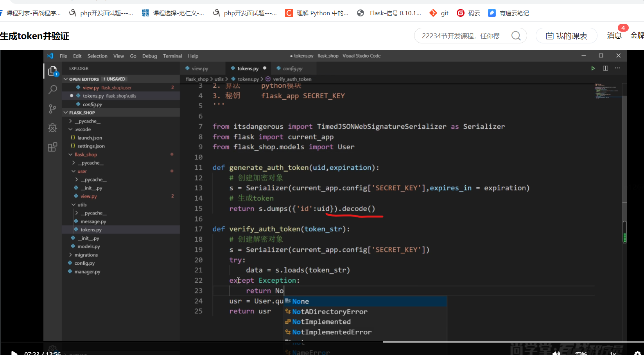
Task: Click 我的课表 button
Action: coord(566,36)
